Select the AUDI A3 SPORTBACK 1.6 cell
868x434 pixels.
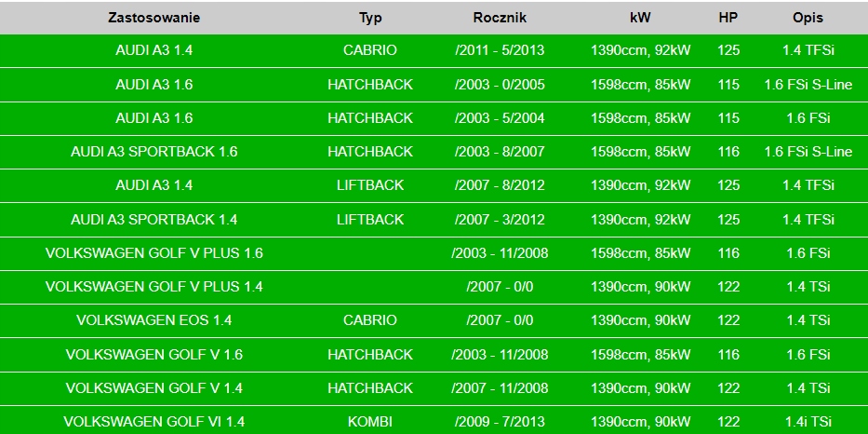154,152
